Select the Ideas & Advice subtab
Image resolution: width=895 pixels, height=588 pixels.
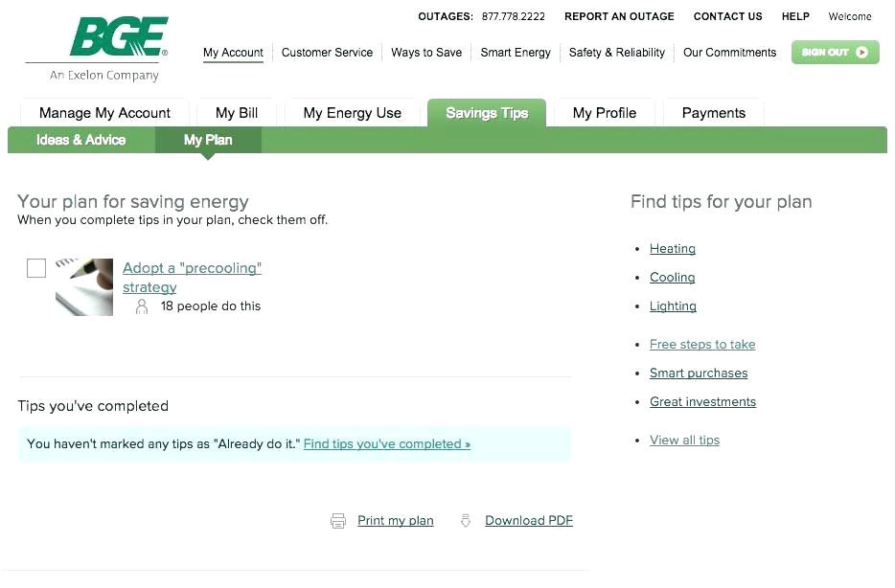tap(81, 140)
